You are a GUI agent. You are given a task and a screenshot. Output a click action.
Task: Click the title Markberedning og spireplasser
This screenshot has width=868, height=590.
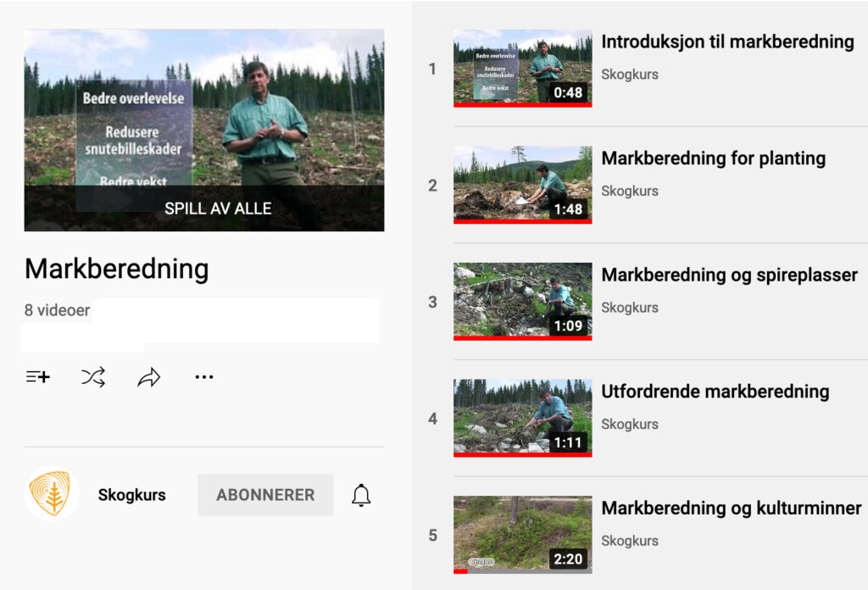pos(729,275)
